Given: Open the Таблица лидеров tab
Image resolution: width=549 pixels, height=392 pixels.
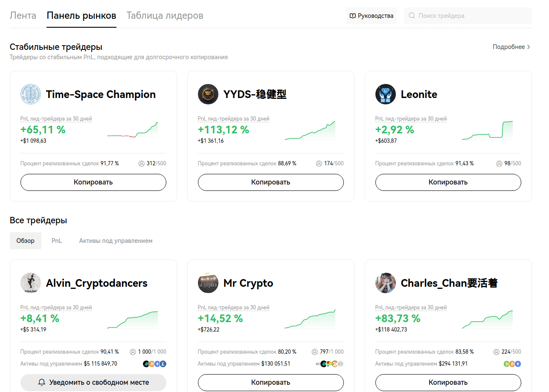Looking at the screenshot, I should pyautogui.click(x=165, y=16).
